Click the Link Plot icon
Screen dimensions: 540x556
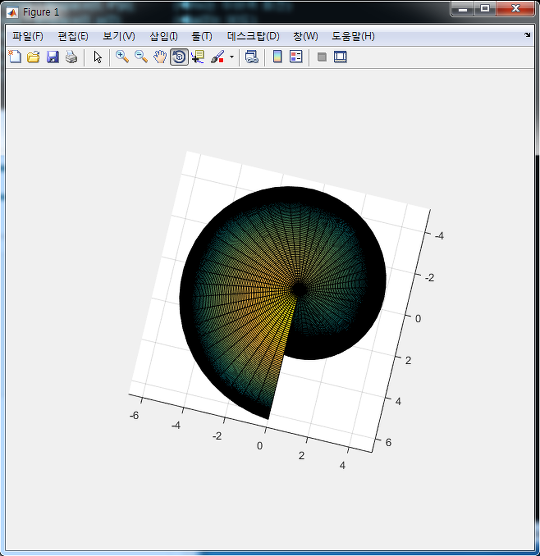[251, 57]
